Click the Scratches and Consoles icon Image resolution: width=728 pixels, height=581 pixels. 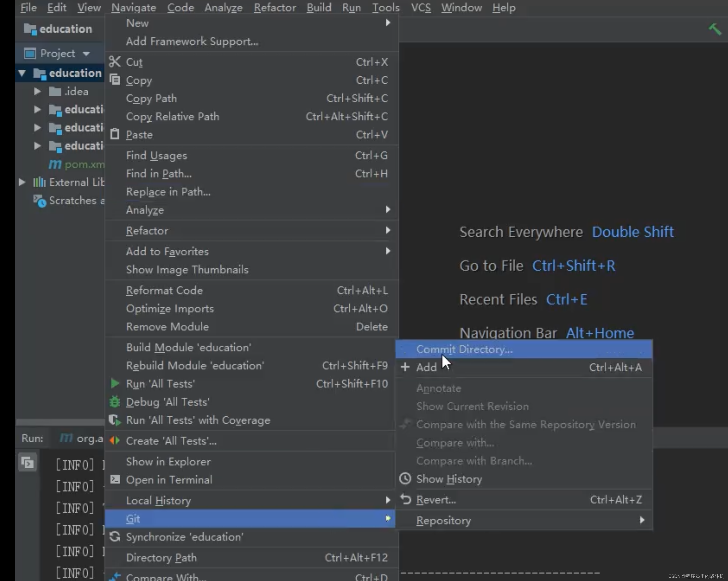click(40, 201)
